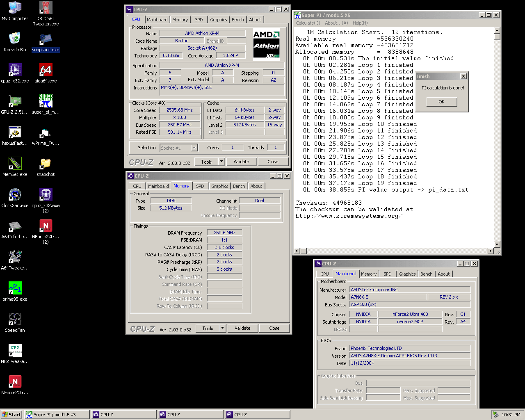The height and width of the screenshot is (420, 525).
Task: Open GPU-Z desktop icon
Action: tap(15, 105)
